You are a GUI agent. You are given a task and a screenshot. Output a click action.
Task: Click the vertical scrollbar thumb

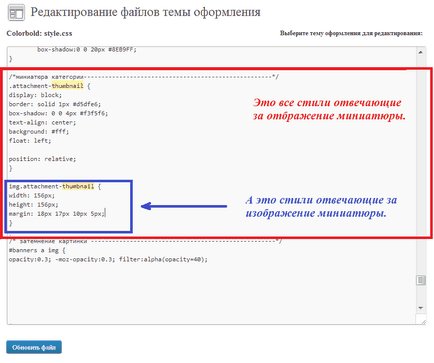(421, 280)
